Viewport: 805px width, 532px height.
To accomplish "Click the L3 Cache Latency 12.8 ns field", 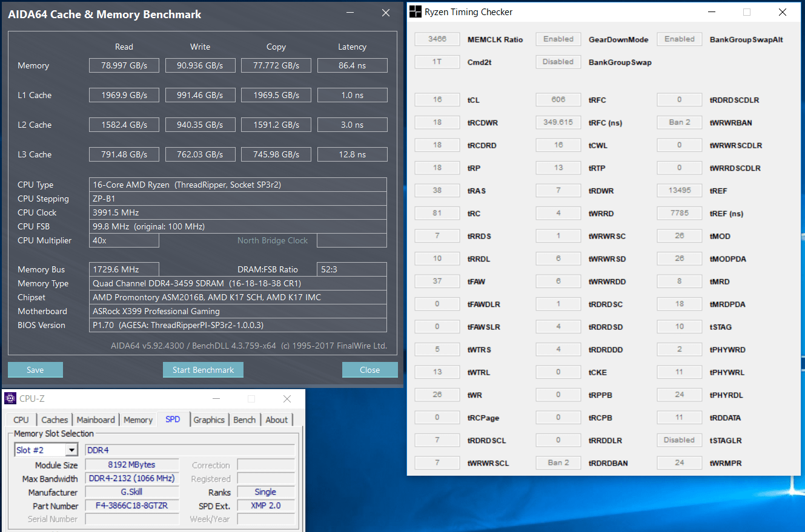I will pos(352,154).
